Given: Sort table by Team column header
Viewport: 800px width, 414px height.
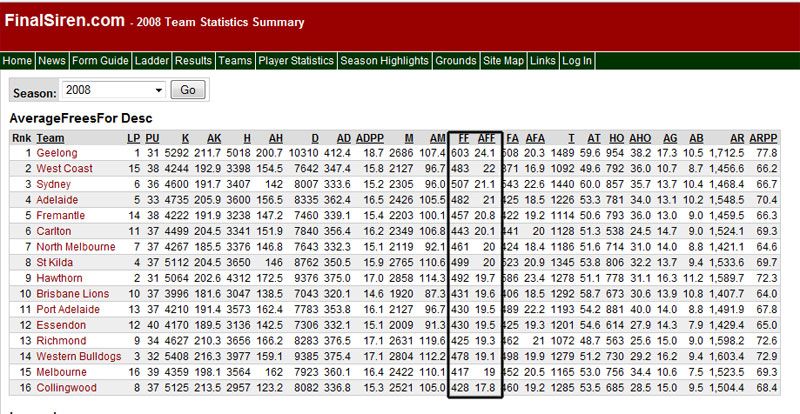Looking at the screenshot, I should coord(51,137).
